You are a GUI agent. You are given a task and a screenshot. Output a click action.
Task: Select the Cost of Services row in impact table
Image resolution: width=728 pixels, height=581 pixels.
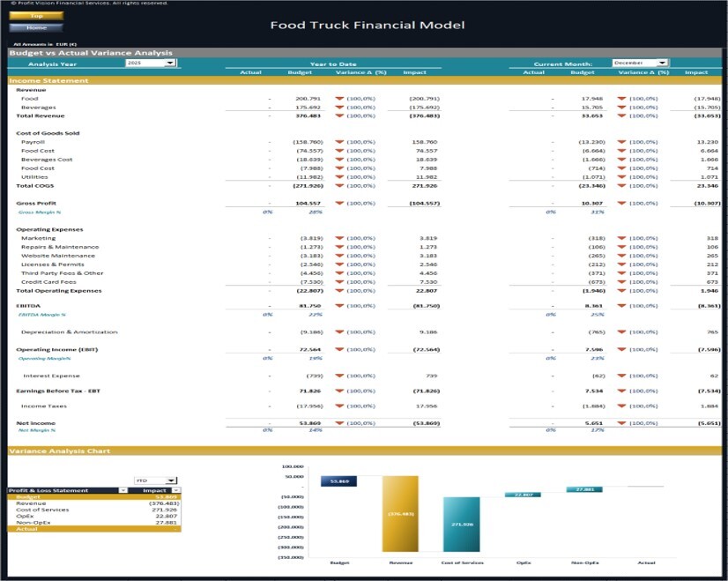click(x=94, y=510)
